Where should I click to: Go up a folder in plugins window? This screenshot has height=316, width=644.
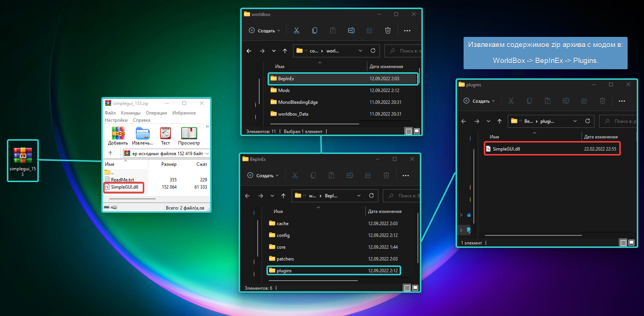click(x=499, y=121)
